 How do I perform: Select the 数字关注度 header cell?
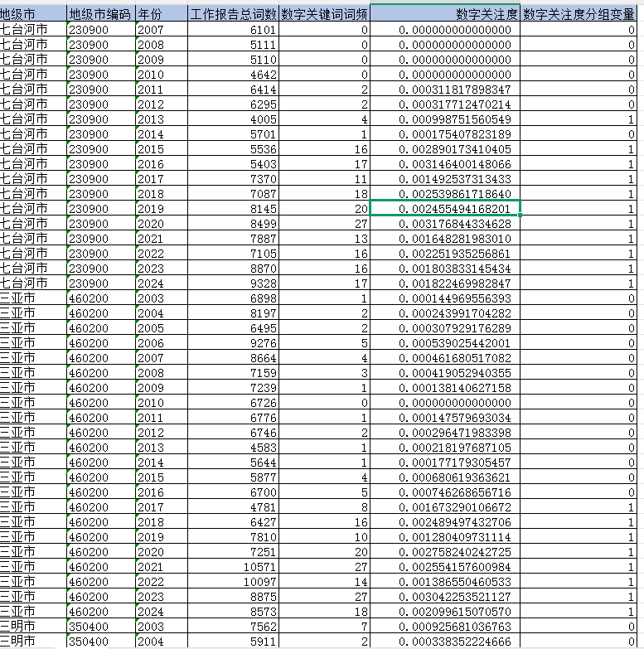coord(445,15)
